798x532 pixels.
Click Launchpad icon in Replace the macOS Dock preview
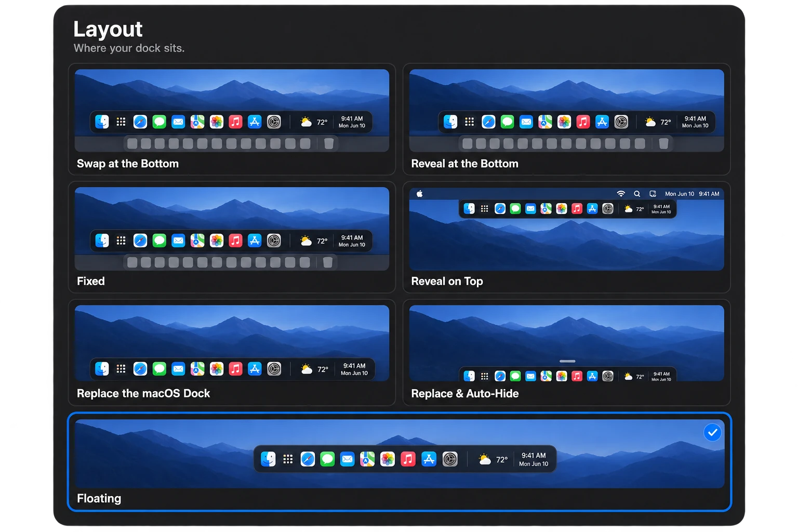pyautogui.click(x=121, y=369)
